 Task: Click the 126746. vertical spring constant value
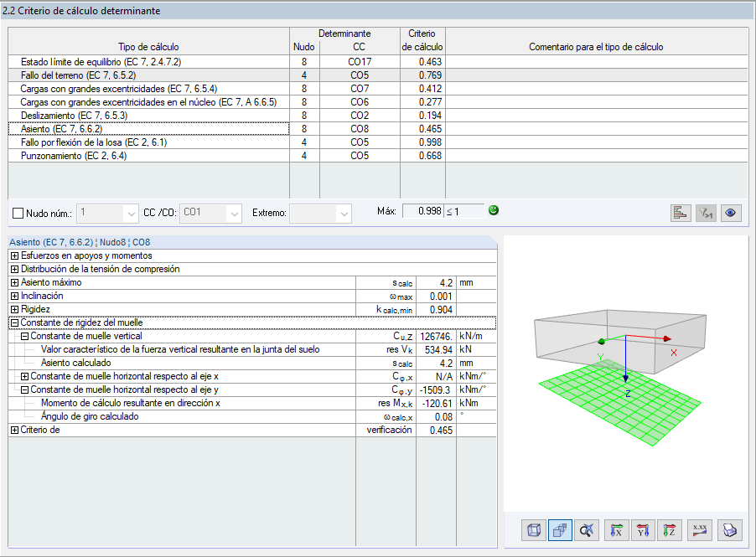pyautogui.click(x=437, y=337)
